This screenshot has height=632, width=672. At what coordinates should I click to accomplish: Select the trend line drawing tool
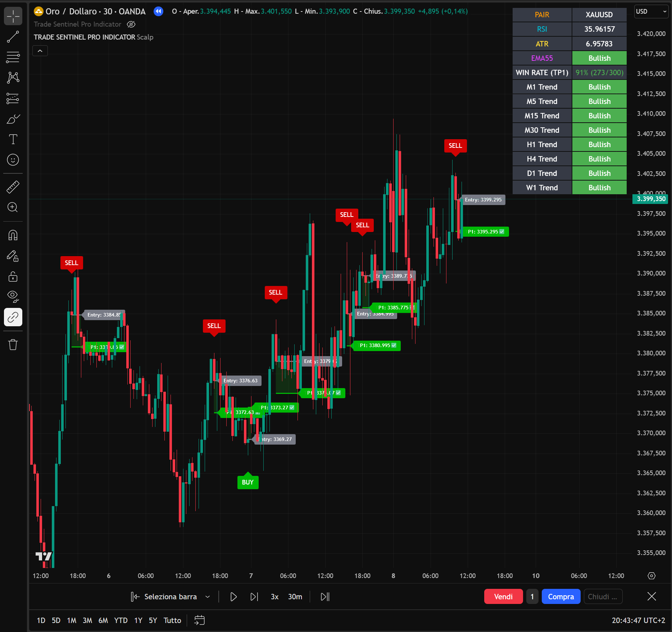click(13, 37)
